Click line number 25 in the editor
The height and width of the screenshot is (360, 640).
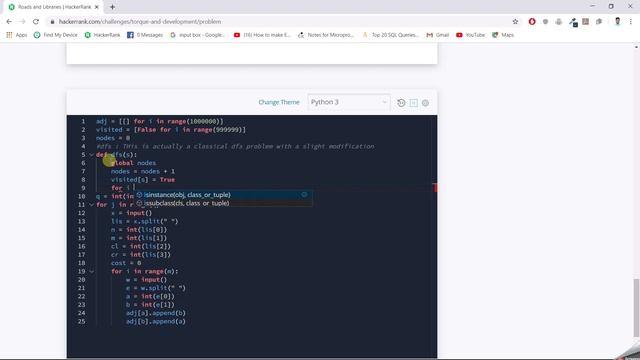tap(82, 321)
